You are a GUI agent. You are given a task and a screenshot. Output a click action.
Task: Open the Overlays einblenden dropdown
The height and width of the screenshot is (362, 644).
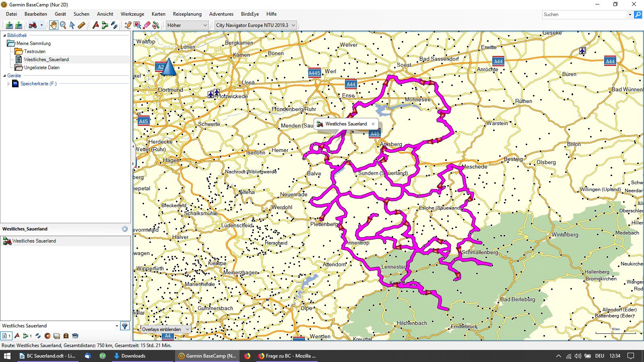point(165,329)
